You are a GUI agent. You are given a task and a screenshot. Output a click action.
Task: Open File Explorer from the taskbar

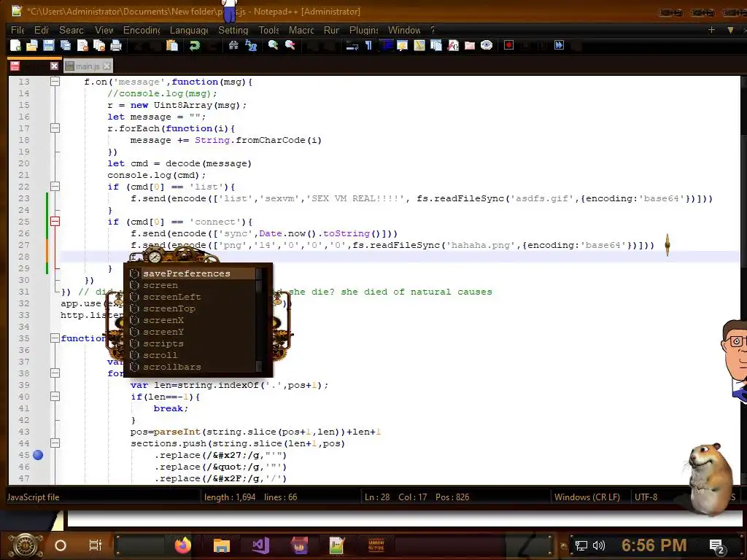(x=222, y=545)
